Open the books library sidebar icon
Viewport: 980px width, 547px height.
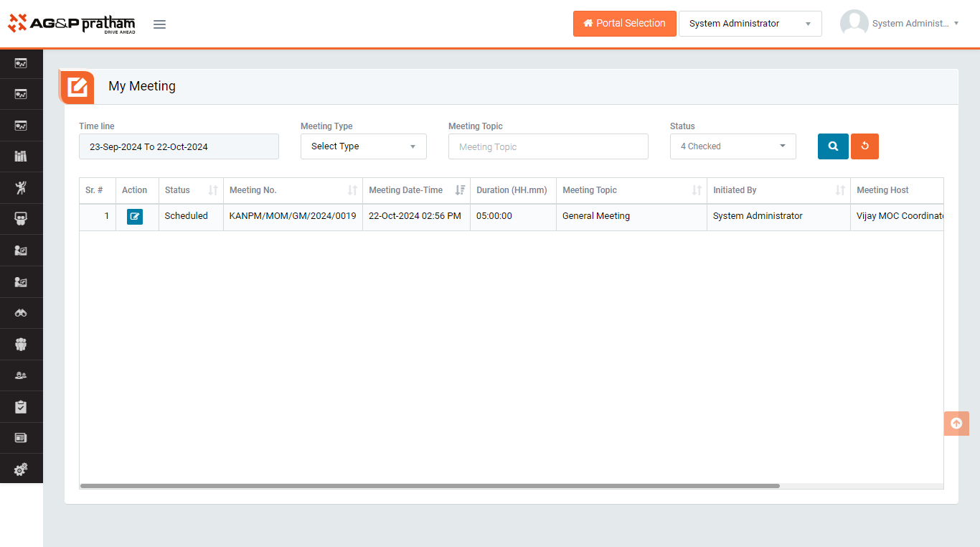click(x=21, y=156)
